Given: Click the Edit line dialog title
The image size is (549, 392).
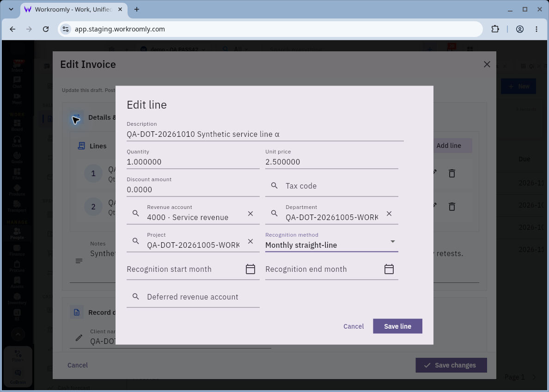Looking at the screenshot, I should pyautogui.click(x=146, y=105).
